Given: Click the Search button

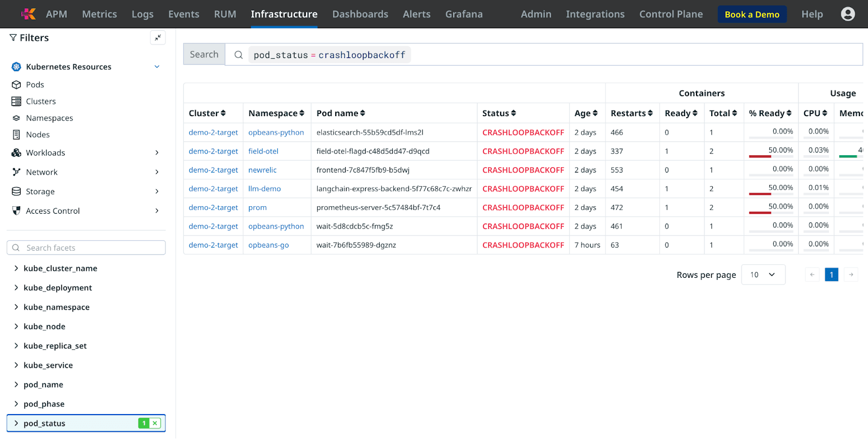Looking at the screenshot, I should pyautogui.click(x=204, y=54).
